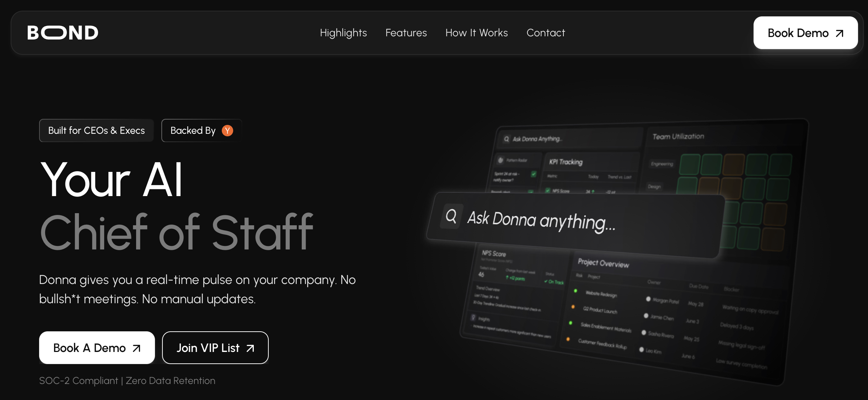
Task: Click the Project Overview panel heading
Action: point(603,263)
